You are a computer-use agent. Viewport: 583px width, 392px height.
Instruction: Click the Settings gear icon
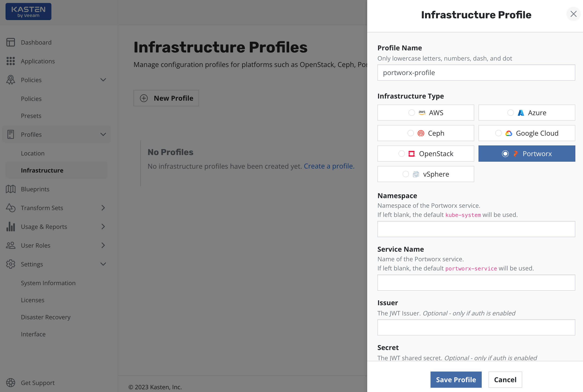10,264
